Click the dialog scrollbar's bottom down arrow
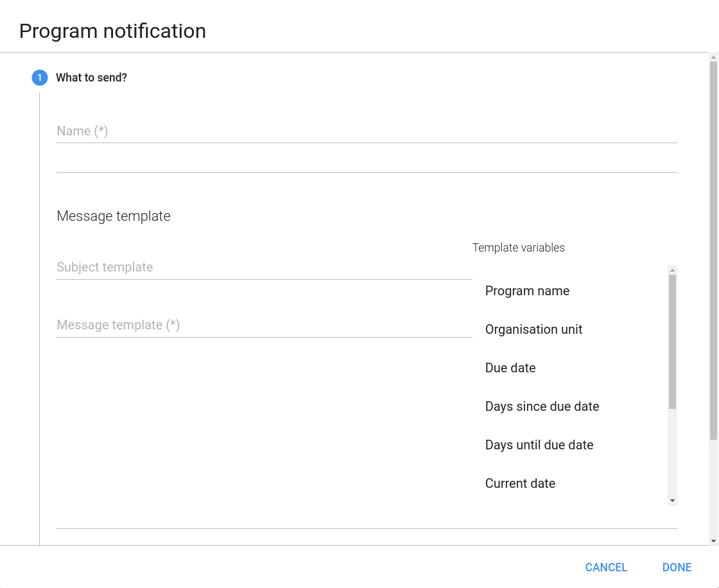 click(x=713, y=541)
